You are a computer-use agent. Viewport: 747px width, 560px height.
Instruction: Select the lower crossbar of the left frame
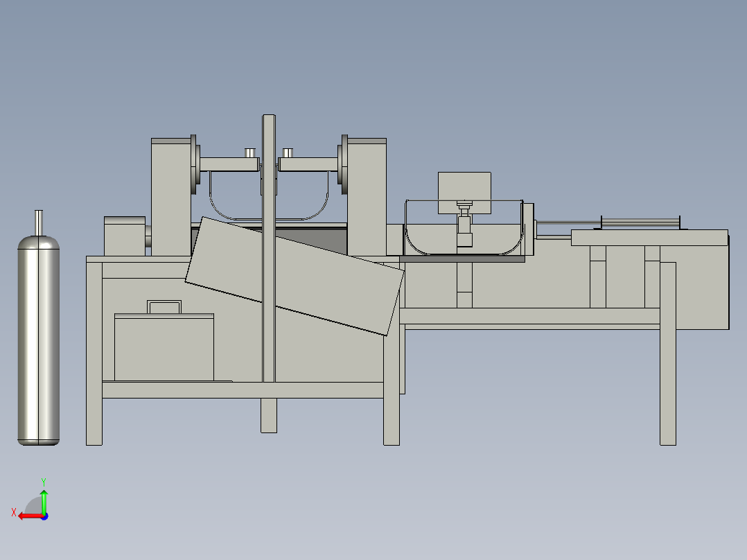243,390
